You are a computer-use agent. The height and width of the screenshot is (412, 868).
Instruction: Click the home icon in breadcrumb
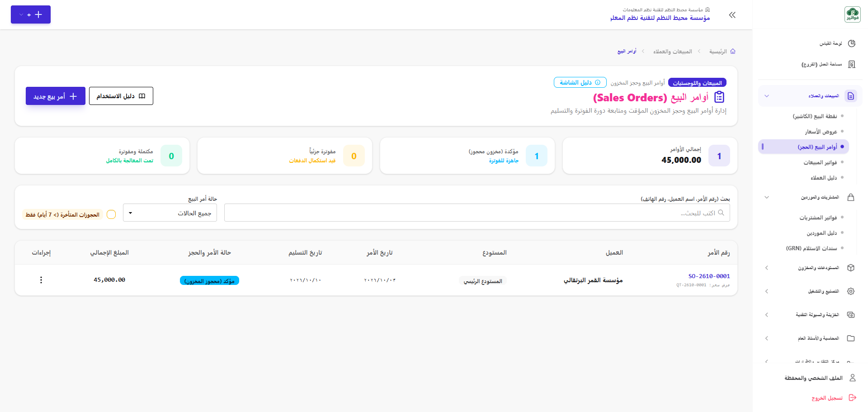[733, 52]
